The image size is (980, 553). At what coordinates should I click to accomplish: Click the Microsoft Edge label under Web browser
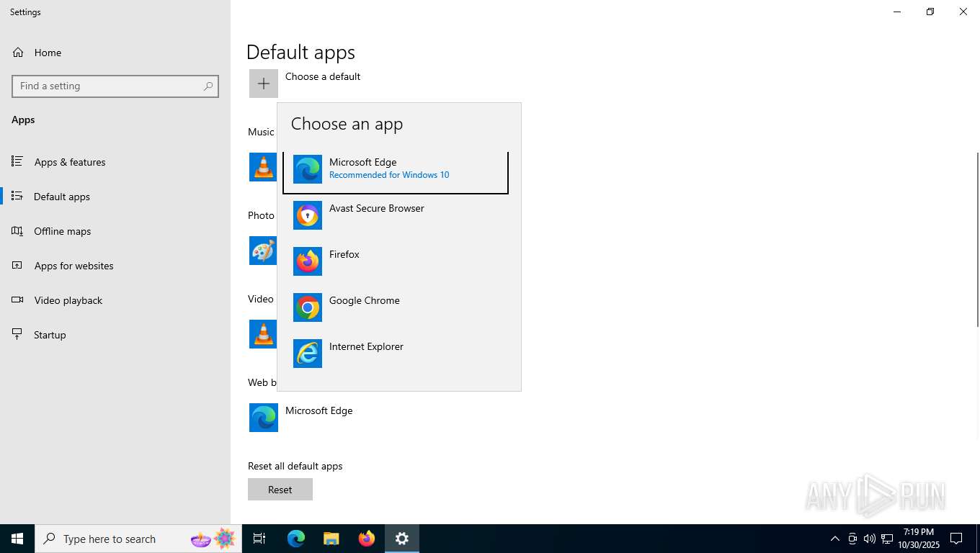[x=318, y=410]
